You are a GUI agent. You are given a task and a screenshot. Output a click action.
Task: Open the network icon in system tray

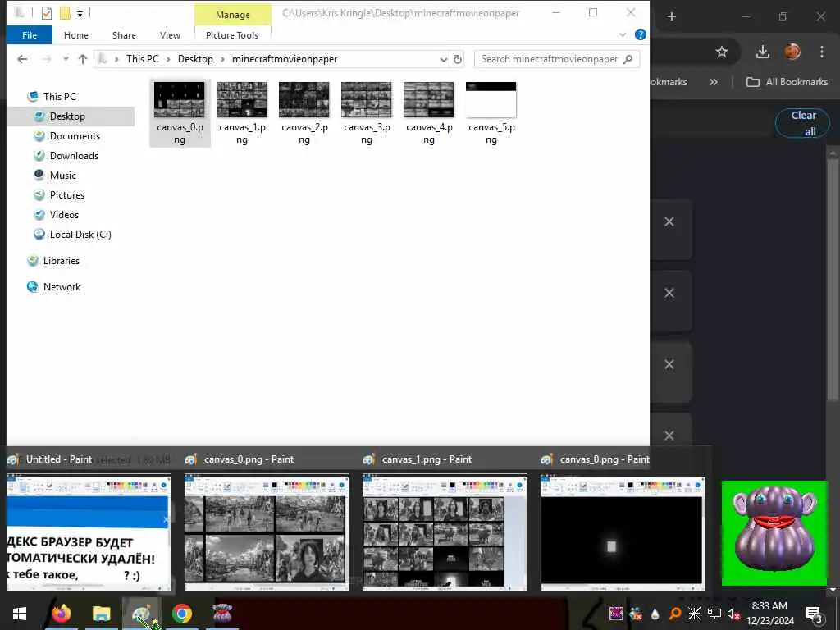(714, 614)
